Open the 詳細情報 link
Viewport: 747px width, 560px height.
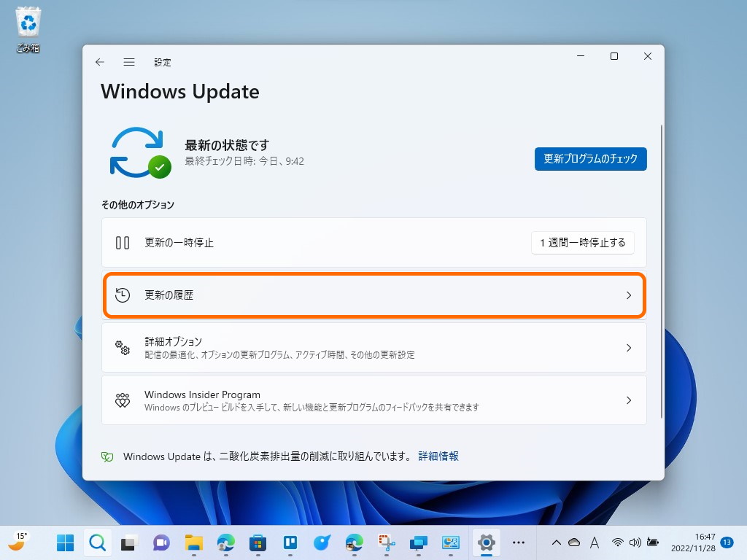438,456
